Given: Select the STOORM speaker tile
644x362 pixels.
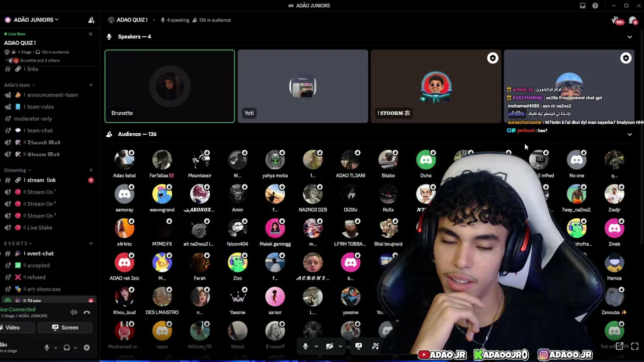Looking at the screenshot, I should [x=436, y=86].
